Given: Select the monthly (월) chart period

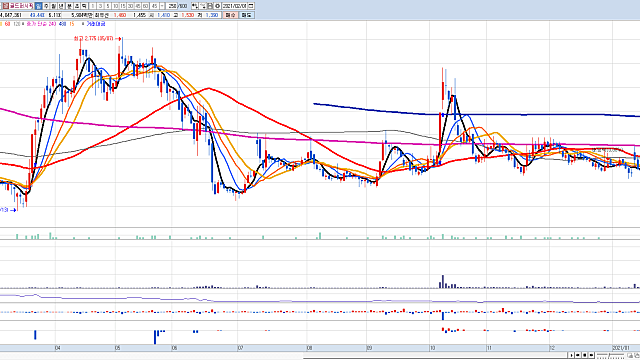Looking at the screenshot, I should pos(54,6).
